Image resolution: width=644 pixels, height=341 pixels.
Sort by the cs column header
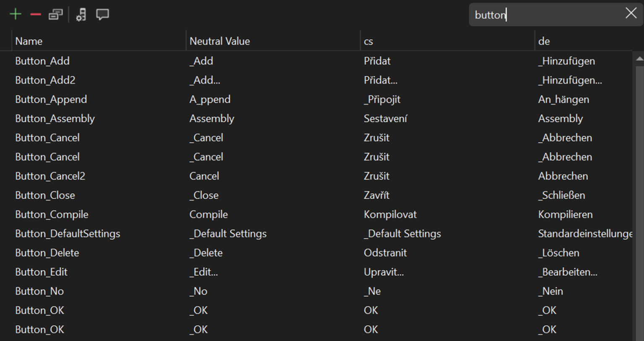(367, 41)
